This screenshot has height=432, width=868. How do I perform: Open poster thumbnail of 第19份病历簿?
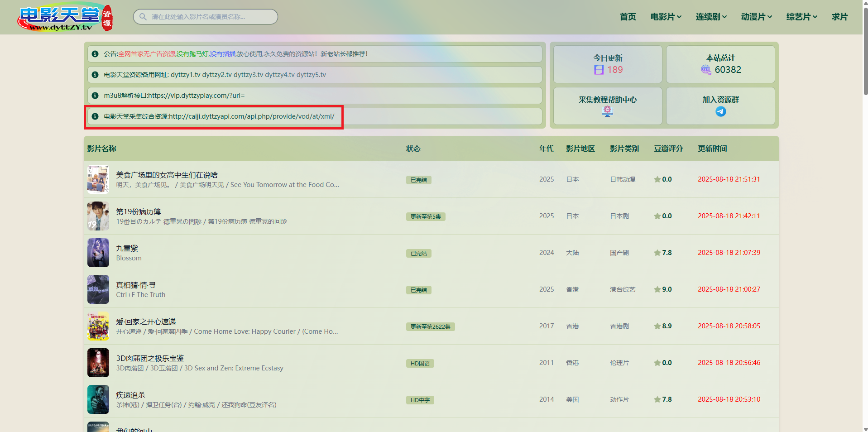tap(98, 216)
